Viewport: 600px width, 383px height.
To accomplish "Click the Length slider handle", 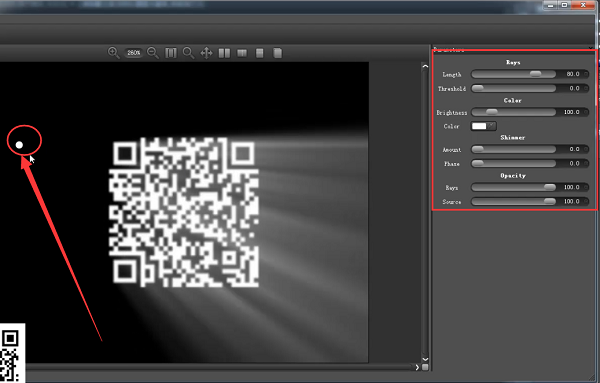I will tap(535, 74).
